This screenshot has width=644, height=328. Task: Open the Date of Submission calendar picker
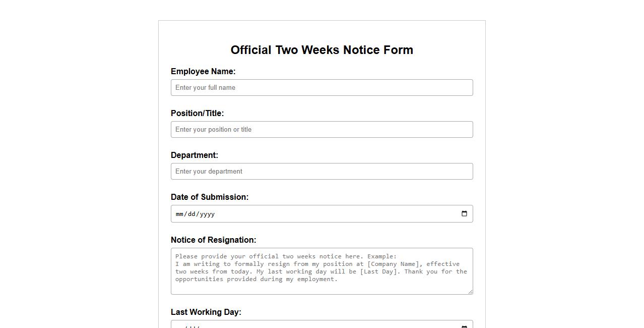(464, 213)
